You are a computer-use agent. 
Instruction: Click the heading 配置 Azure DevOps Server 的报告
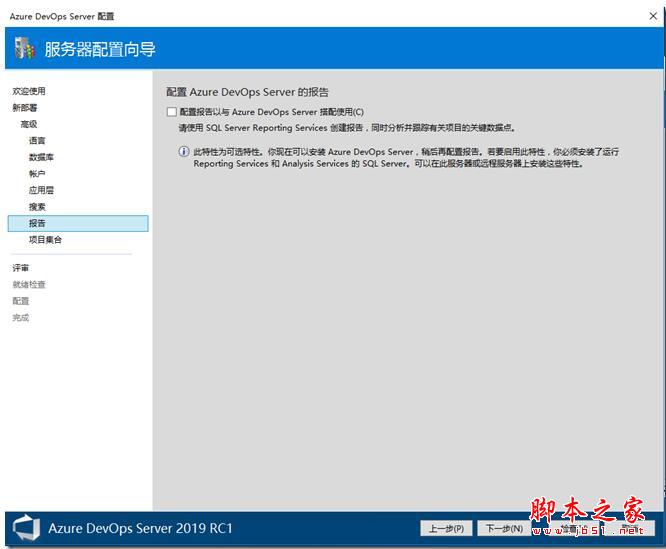pos(247,92)
